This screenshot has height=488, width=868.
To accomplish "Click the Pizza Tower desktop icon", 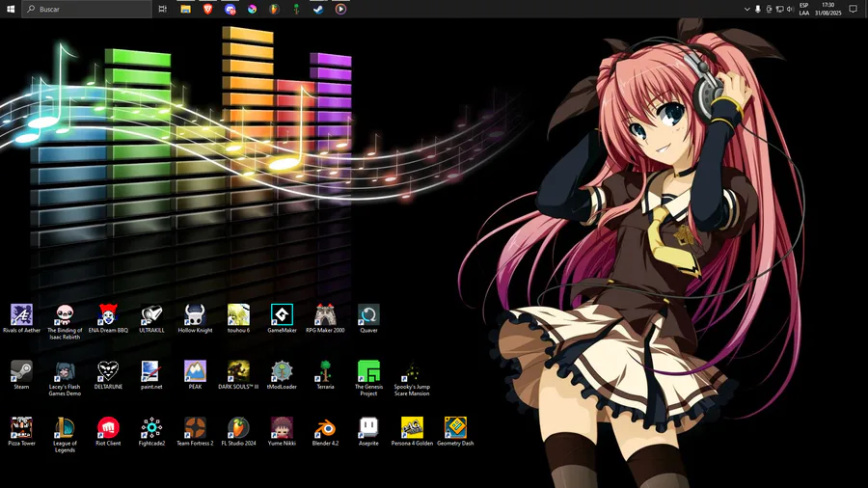I will [21, 427].
